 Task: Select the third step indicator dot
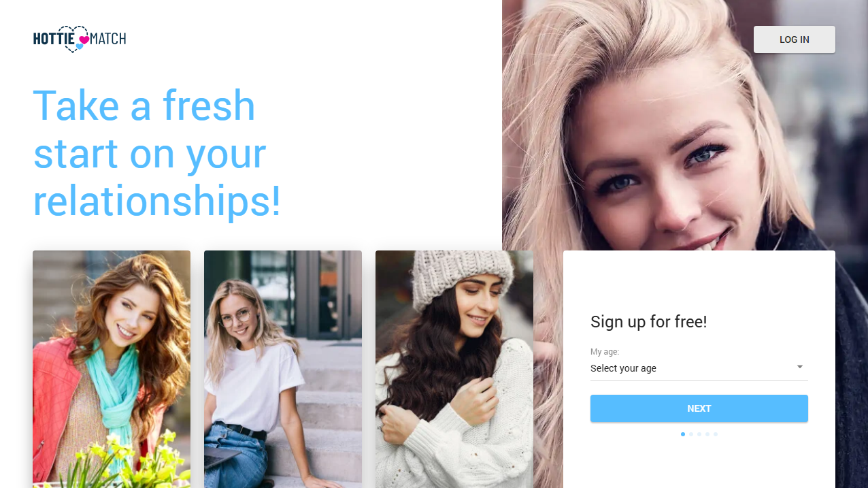[x=699, y=434]
